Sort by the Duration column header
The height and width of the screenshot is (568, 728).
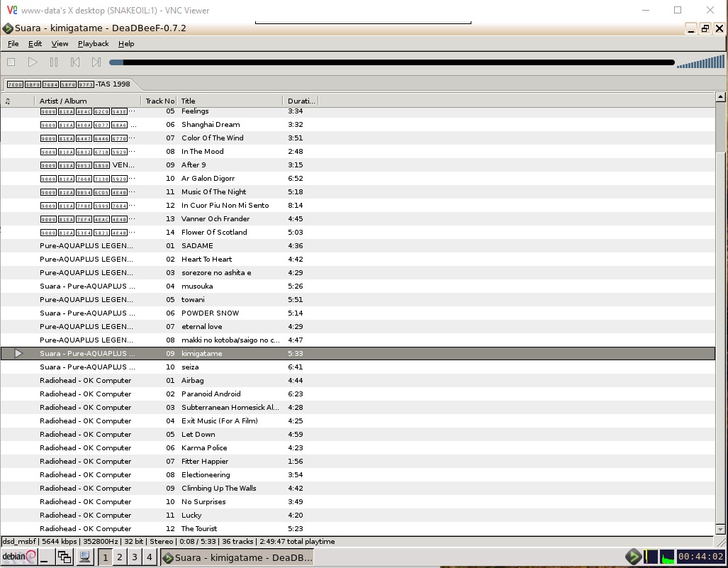301,101
